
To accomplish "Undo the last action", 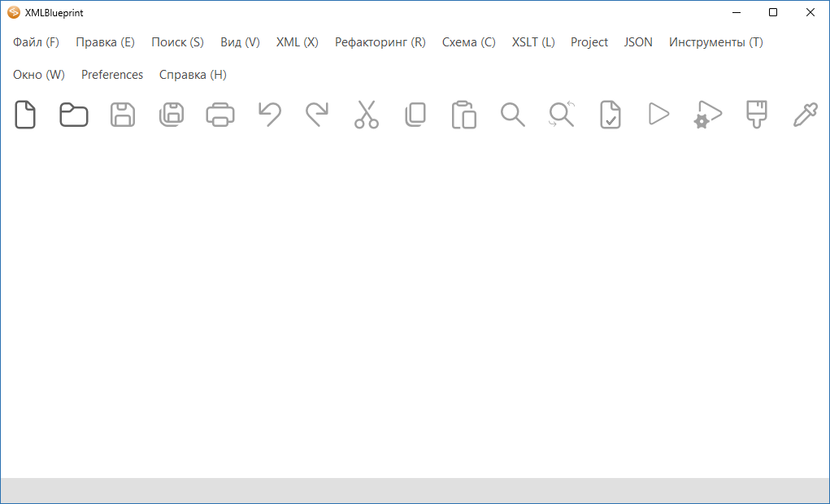I will point(269,115).
